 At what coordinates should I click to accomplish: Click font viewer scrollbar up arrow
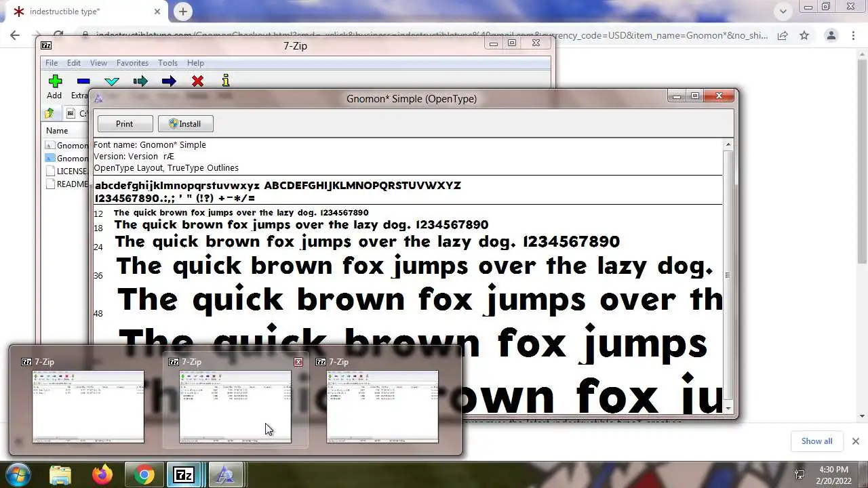(x=728, y=144)
